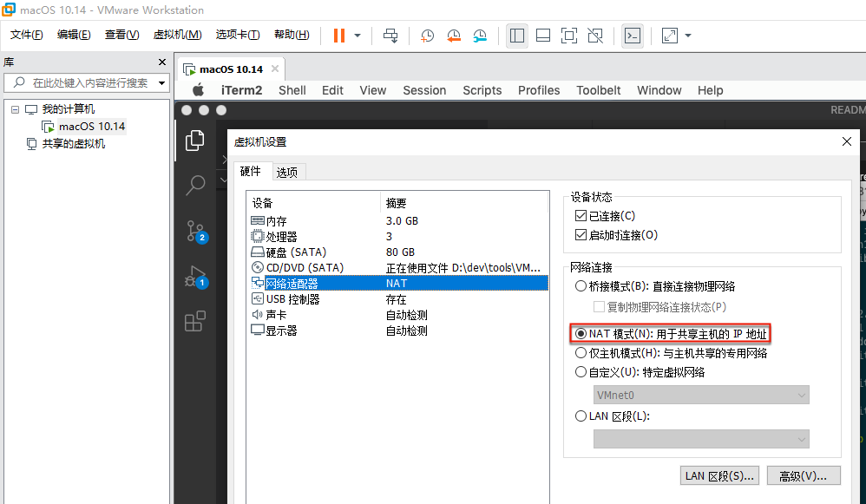Select the 自定义(U) radio button

(x=581, y=372)
